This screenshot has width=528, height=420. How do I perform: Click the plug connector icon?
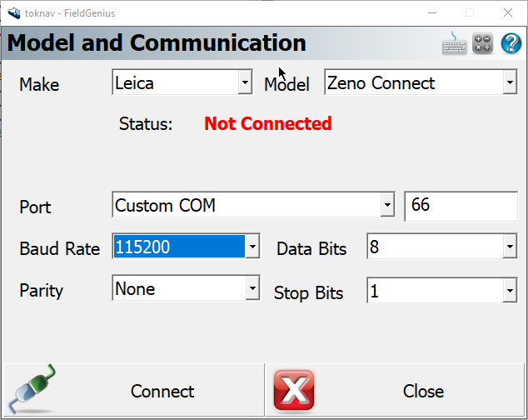[x=32, y=390]
